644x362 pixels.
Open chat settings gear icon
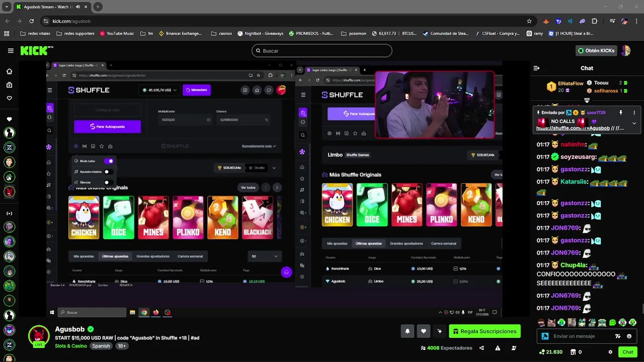pyautogui.click(x=610, y=352)
